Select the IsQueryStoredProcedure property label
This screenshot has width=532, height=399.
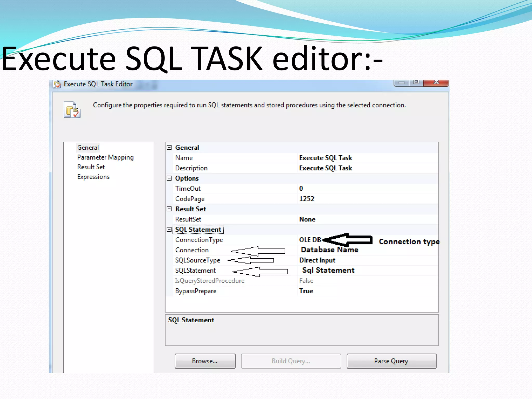point(210,281)
